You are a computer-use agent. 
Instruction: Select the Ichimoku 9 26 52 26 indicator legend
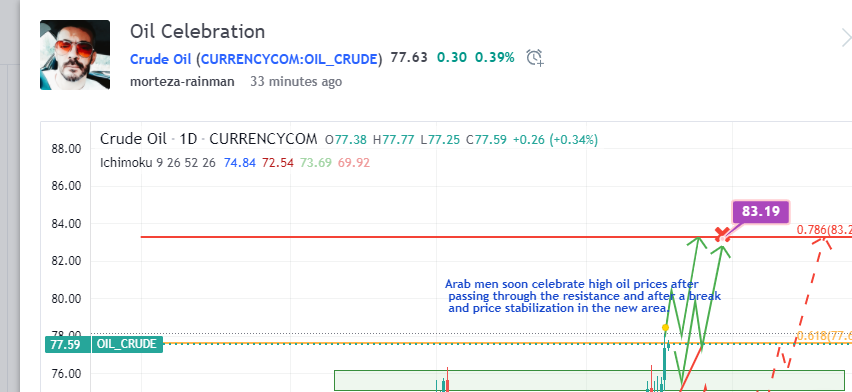coord(158,163)
